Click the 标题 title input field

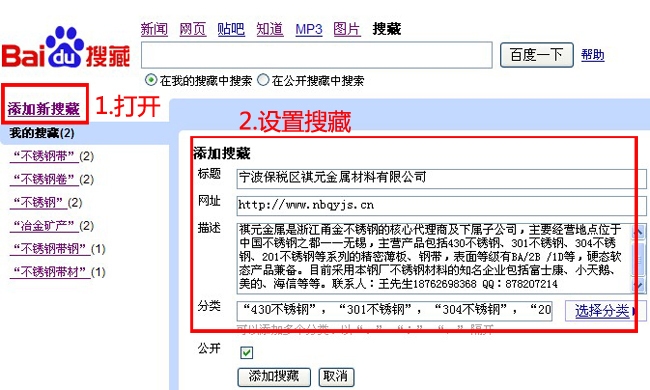point(441,179)
